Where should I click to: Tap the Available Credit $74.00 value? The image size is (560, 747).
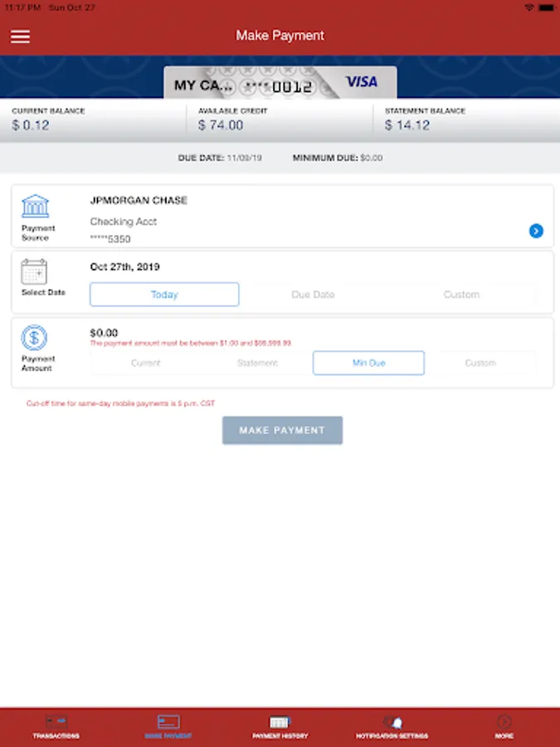[x=221, y=125]
